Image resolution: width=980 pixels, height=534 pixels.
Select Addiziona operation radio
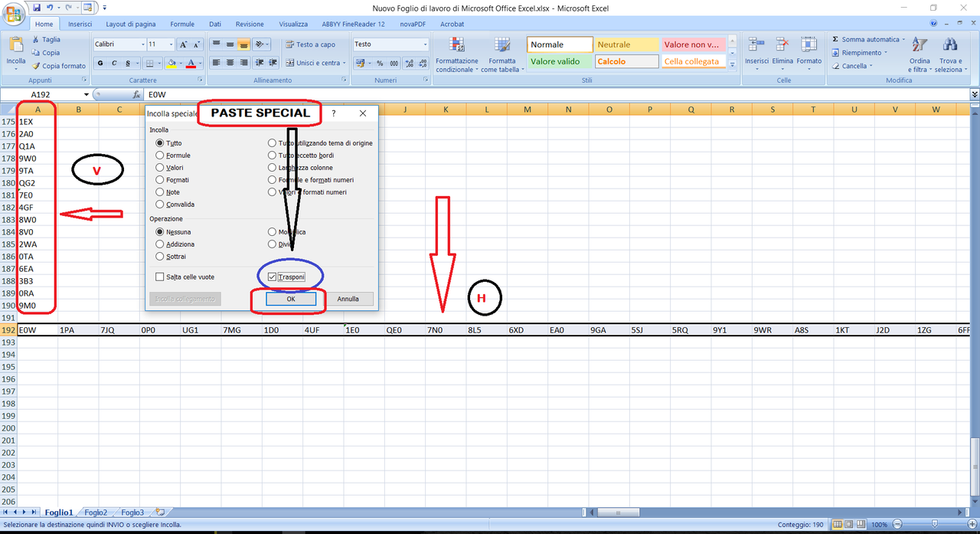pos(160,244)
